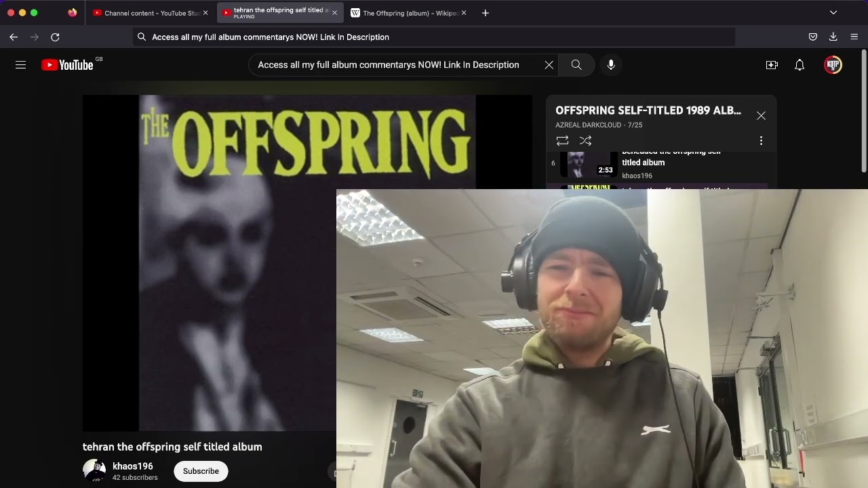Close the playing tehran offspring tab

[x=334, y=13]
